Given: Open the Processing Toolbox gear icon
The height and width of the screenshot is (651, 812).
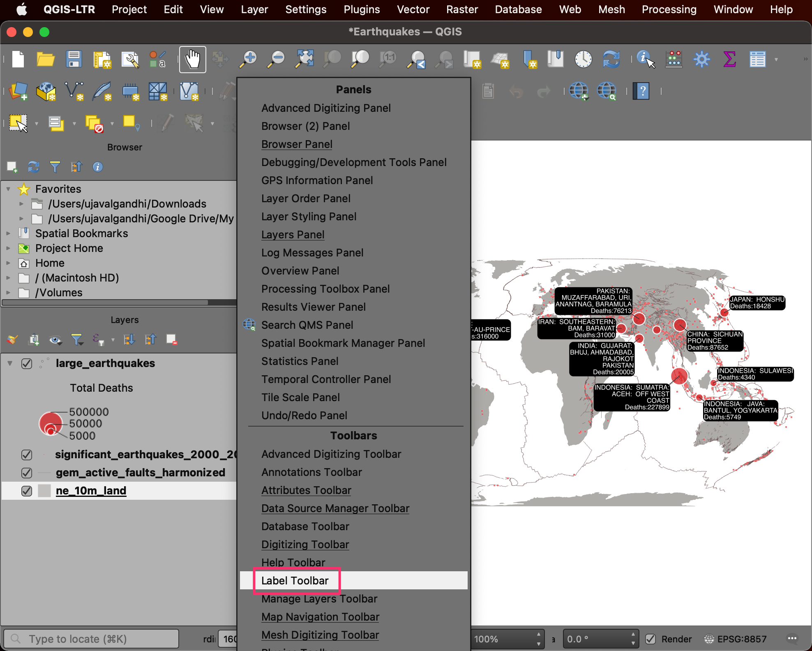Looking at the screenshot, I should click(701, 59).
